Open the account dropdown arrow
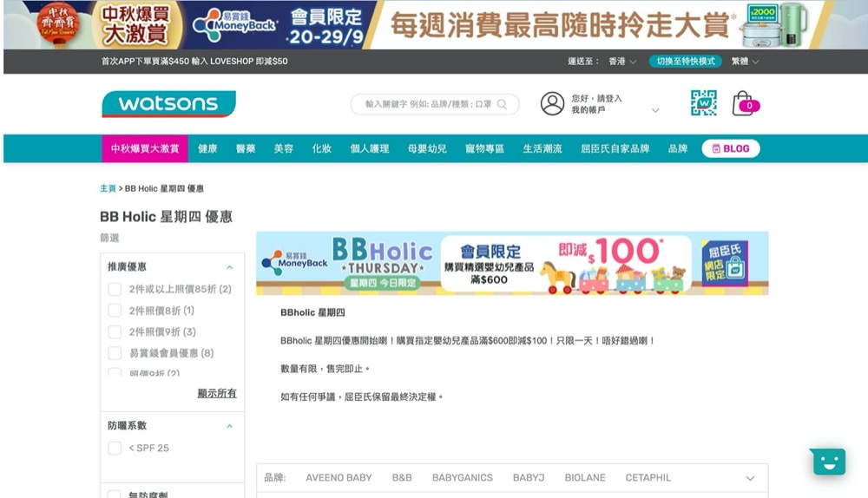The width and height of the screenshot is (868, 498). 655,110
